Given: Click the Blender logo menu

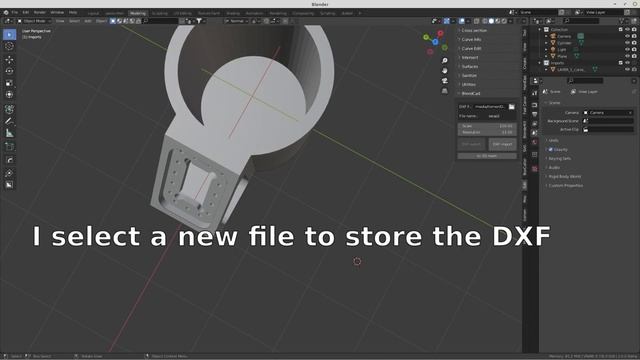Looking at the screenshot, I should click(6, 13).
